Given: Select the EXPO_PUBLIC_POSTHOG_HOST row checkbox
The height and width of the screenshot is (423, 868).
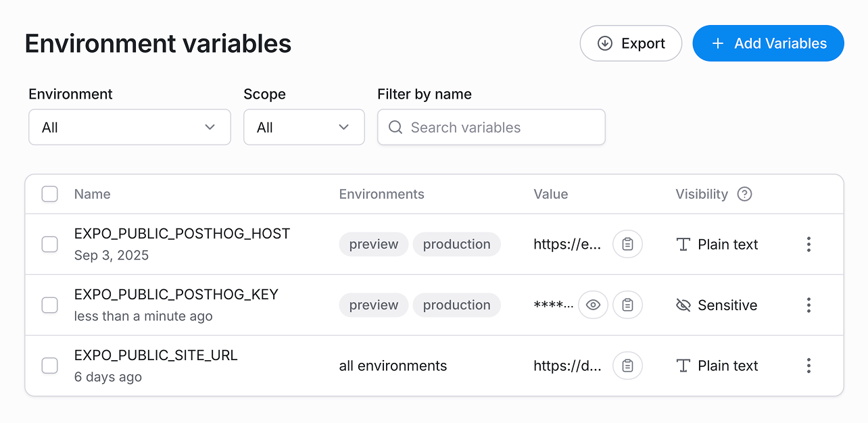Looking at the screenshot, I should click(x=49, y=244).
